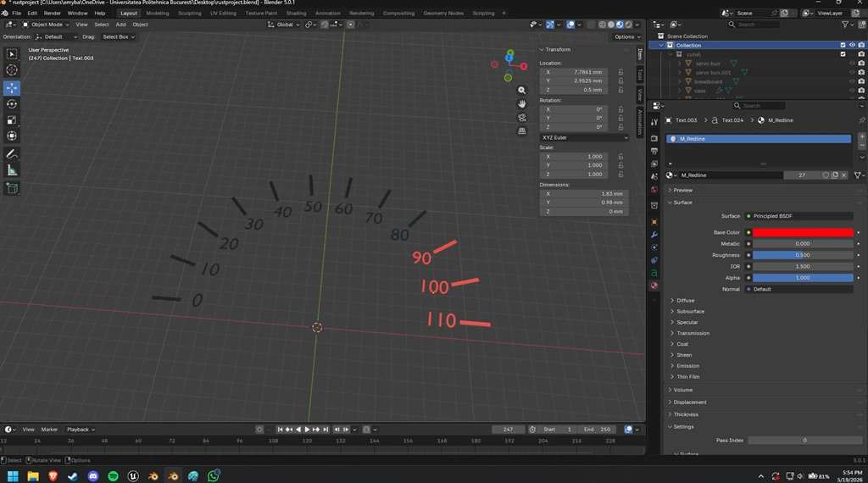Activate the Rotate tool
This screenshot has width=868, height=483.
[12, 104]
